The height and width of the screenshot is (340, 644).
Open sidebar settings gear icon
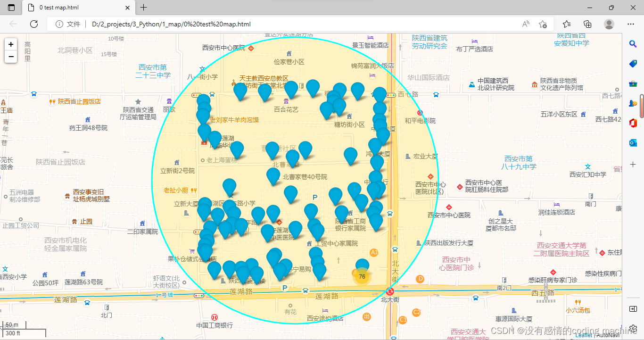(x=633, y=328)
